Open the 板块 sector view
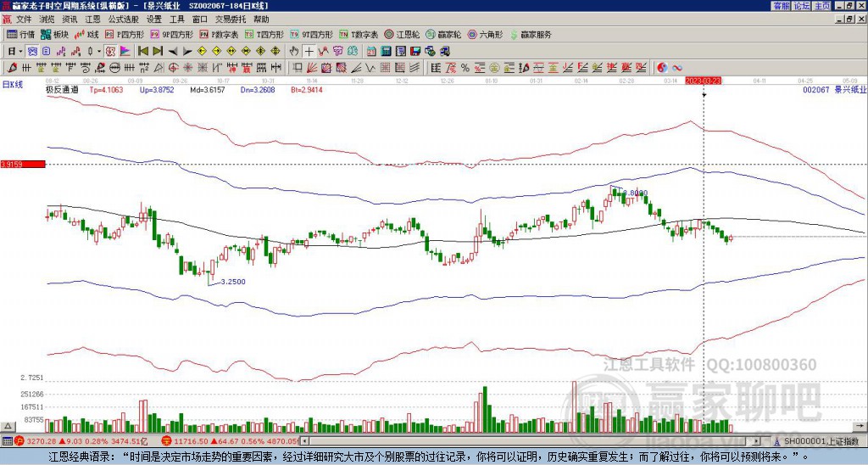This screenshot has height=465, width=868. coord(55,34)
